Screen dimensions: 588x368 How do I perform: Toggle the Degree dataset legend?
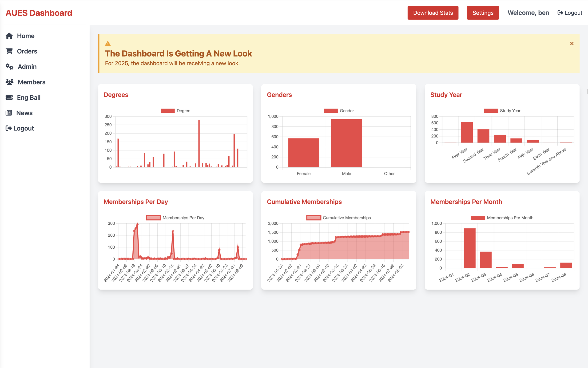[x=167, y=111]
